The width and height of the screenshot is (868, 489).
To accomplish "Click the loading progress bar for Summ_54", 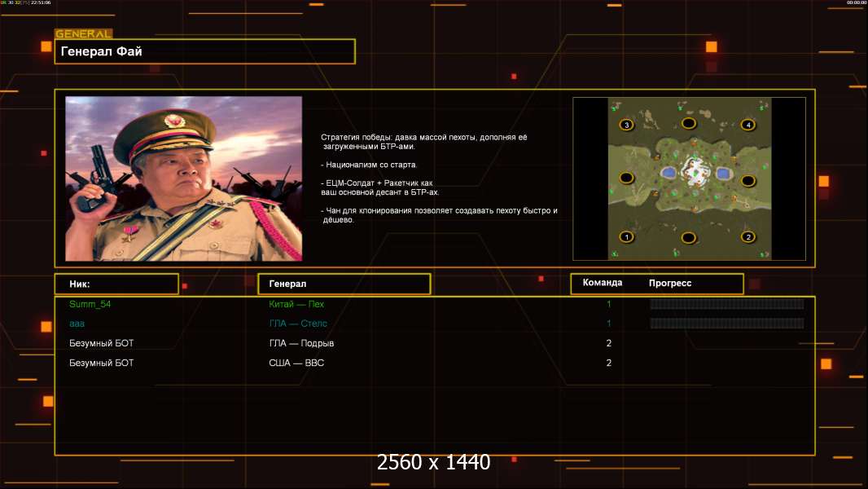I will [727, 303].
